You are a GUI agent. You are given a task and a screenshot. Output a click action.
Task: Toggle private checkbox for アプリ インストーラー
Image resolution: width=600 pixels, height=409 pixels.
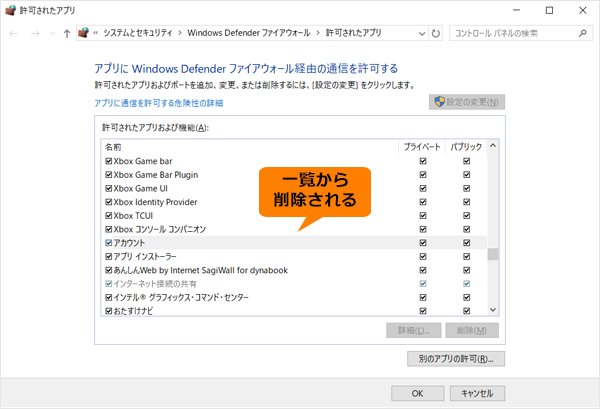click(x=423, y=256)
